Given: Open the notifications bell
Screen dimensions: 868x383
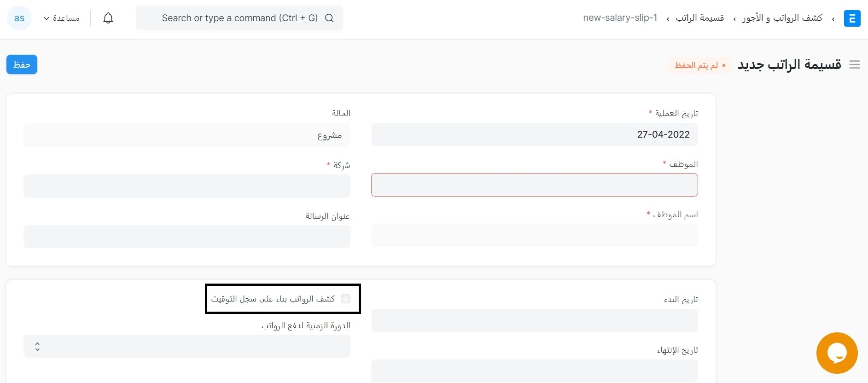Looking at the screenshot, I should (x=108, y=18).
